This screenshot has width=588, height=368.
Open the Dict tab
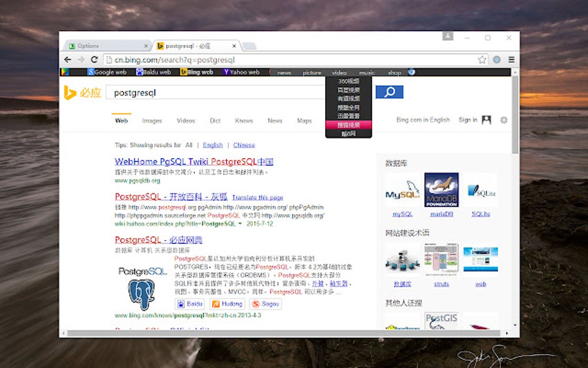[215, 121]
